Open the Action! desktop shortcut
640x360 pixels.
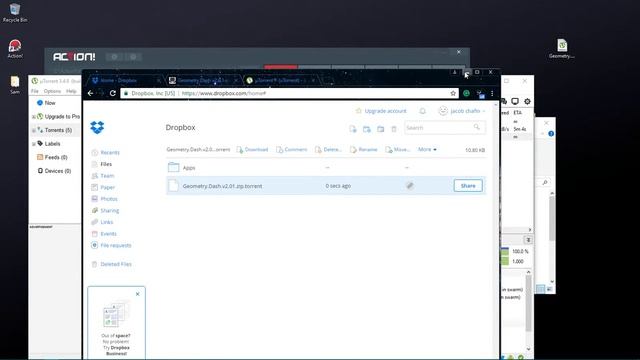[x=15, y=49]
